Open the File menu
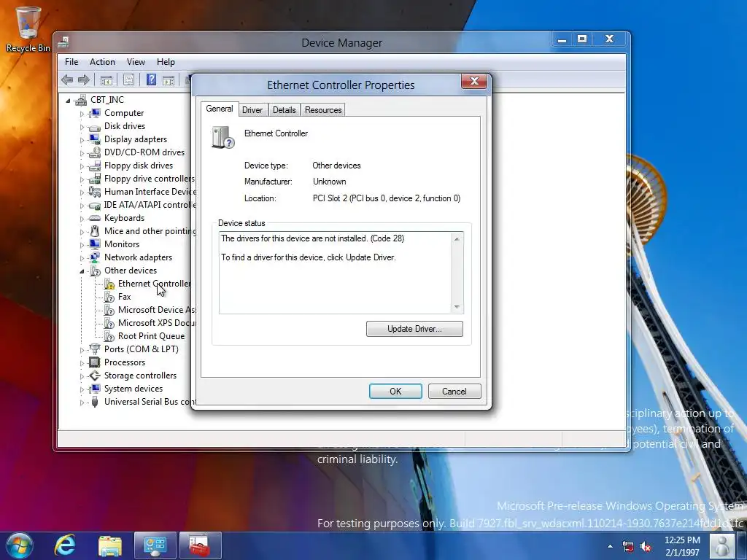This screenshot has width=747, height=560. pos(71,62)
